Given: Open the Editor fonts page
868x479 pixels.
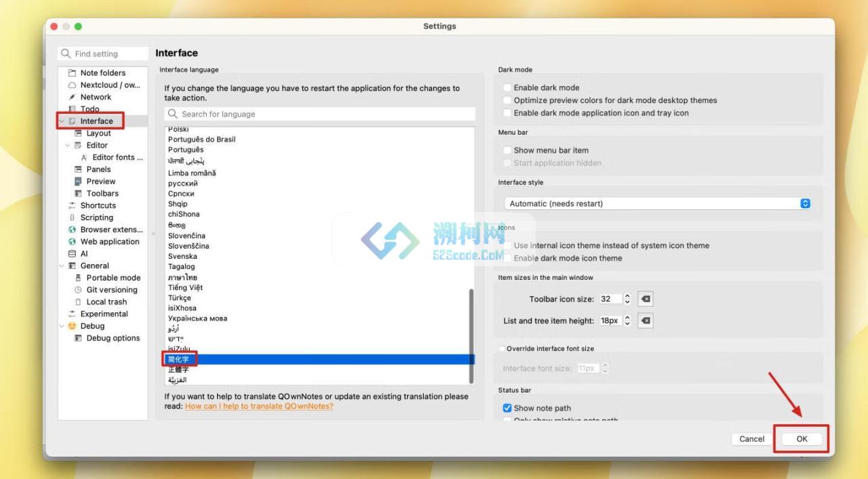Looking at the screenshot, I should [117, 157].
